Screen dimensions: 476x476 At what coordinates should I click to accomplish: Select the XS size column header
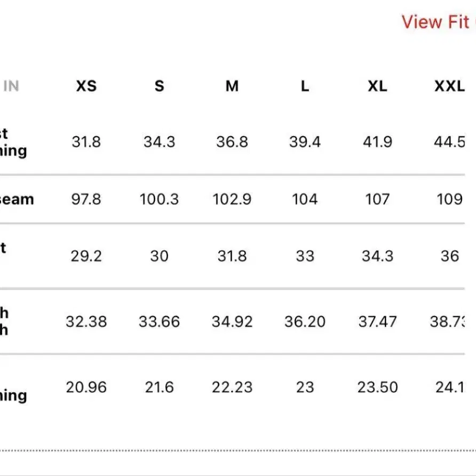(86, 86)
